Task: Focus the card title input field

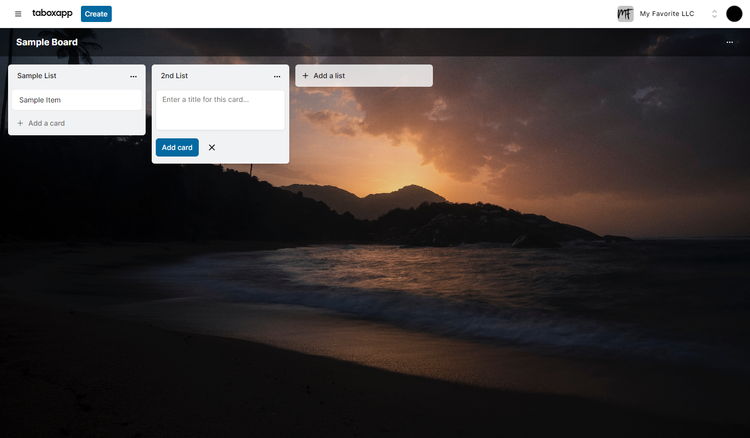Action: [220, 109]
